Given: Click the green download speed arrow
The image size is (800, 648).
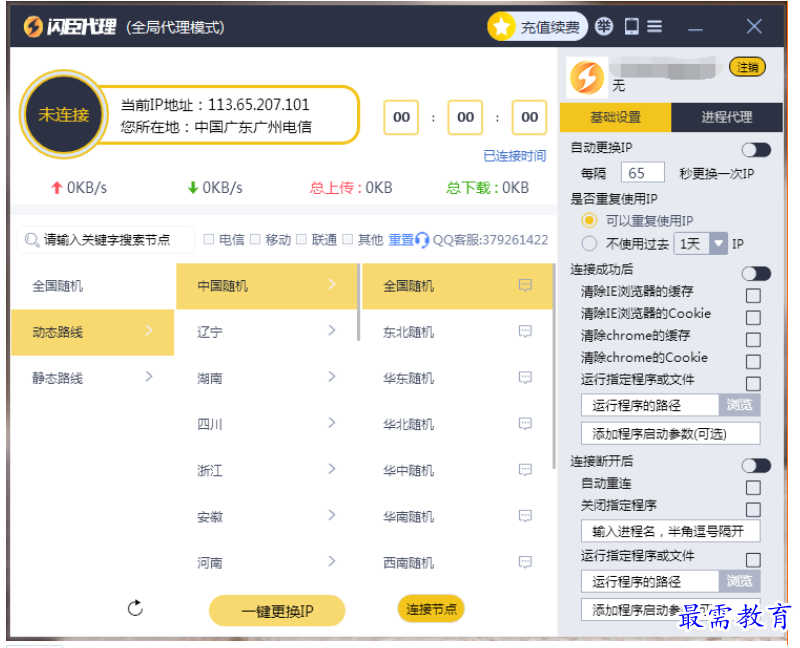Looking at the screenshot, I should coord(192,188).
